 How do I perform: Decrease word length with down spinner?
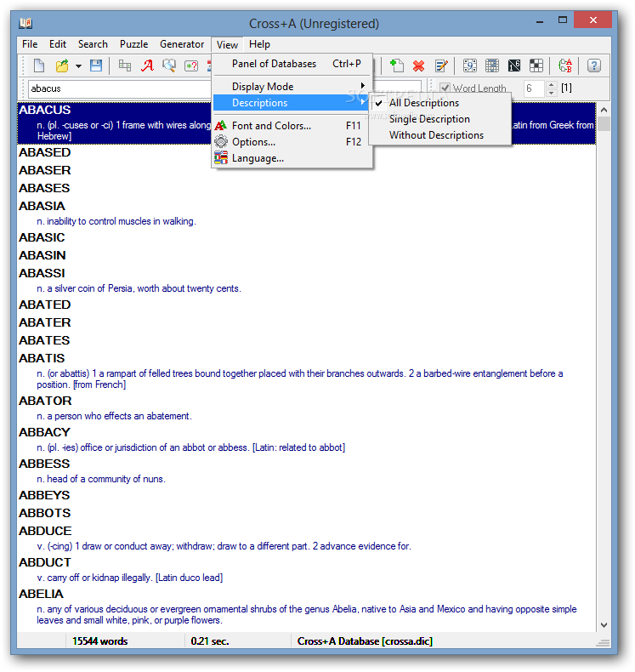coord(552,93)
